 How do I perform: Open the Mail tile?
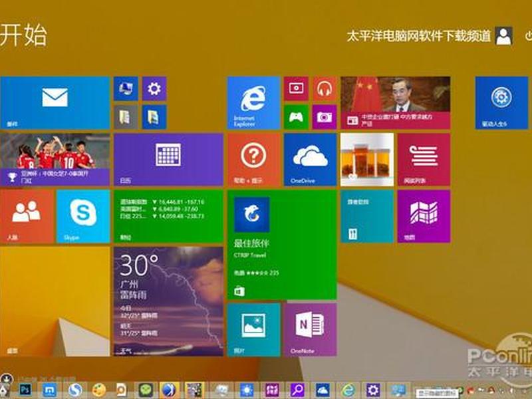click(55, 103)
